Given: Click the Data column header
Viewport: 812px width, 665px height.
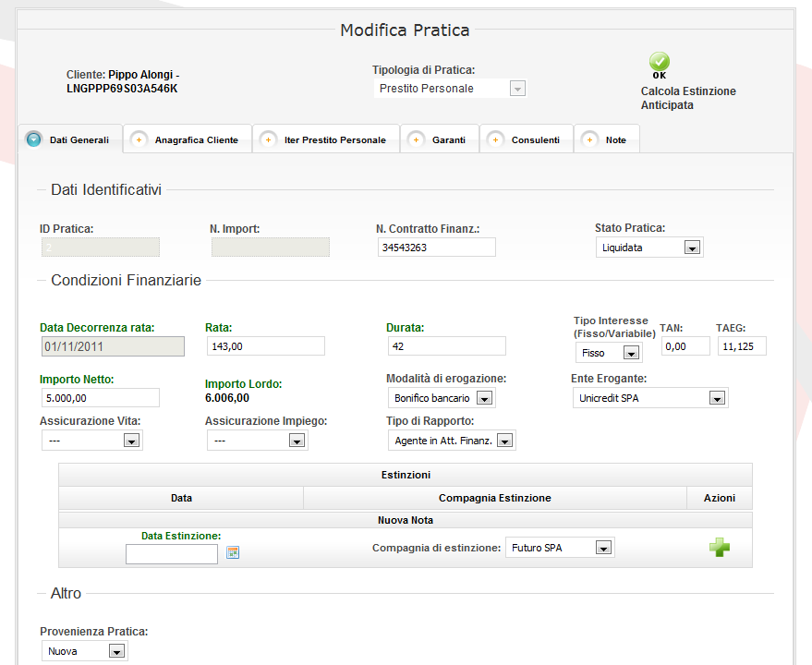Looking at the screenshot, I should pos(181,498).
